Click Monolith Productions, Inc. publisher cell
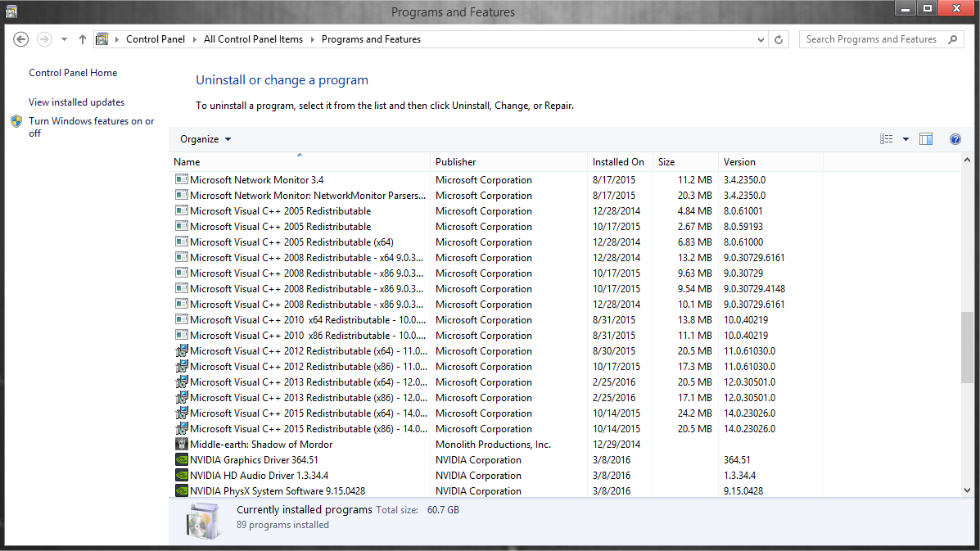Viewport: 980px width, 551px height. (493, 445)
